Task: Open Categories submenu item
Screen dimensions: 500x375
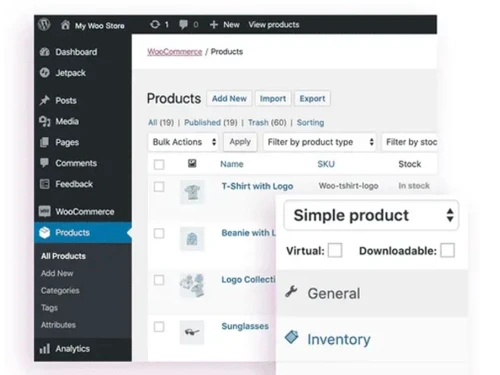Action: 60,291
